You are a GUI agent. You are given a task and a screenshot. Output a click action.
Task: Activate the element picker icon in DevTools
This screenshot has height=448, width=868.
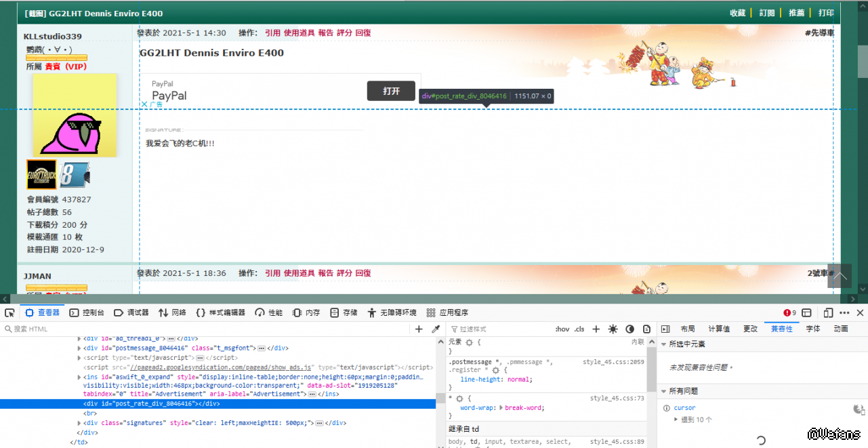pos(9,312)
